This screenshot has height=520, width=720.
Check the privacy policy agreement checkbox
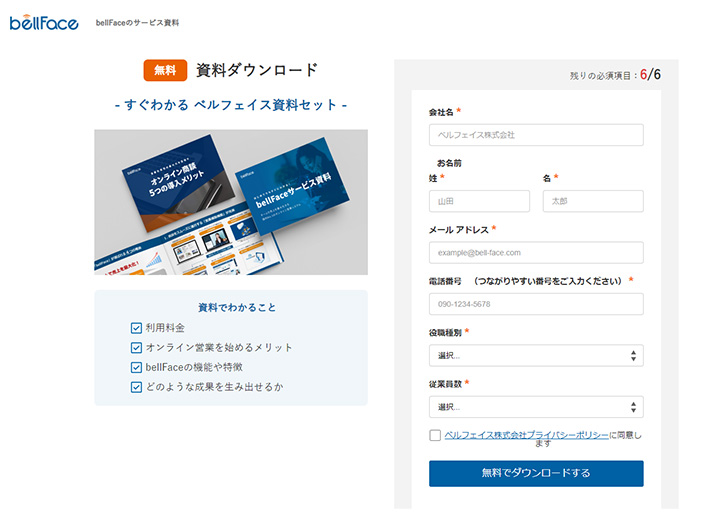(x=435, y=435)
